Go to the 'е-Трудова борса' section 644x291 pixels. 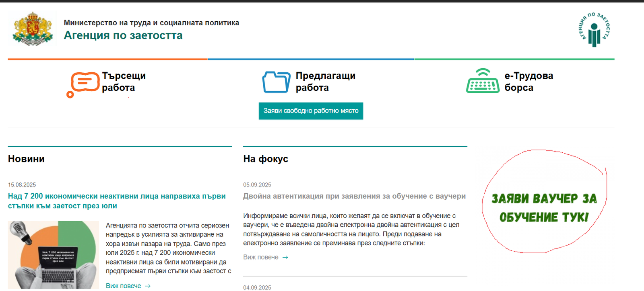point(528,82)
